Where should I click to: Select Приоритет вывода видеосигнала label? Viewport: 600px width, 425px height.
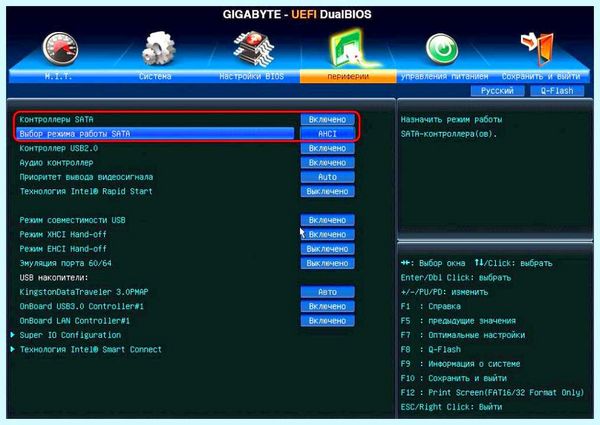(86, 177)
